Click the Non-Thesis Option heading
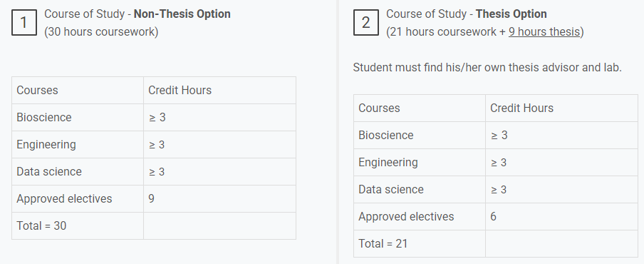This screenshot has height=264, width=644. click(137, 14)
